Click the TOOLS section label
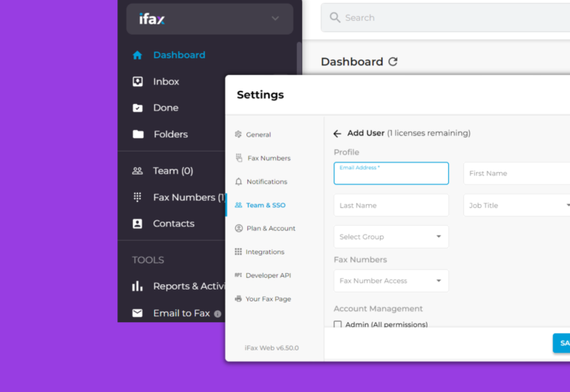This screenshot has height=392, width=570. [x=148, y=260]
